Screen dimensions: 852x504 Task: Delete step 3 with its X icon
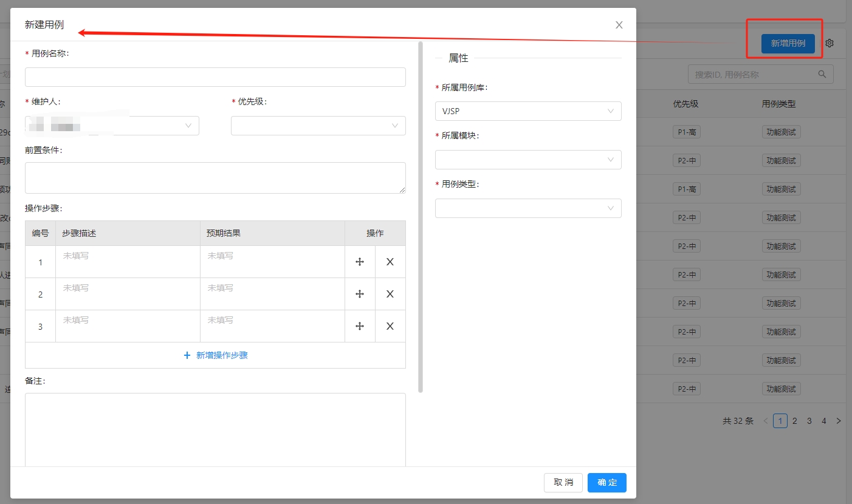tap(390, 326)
